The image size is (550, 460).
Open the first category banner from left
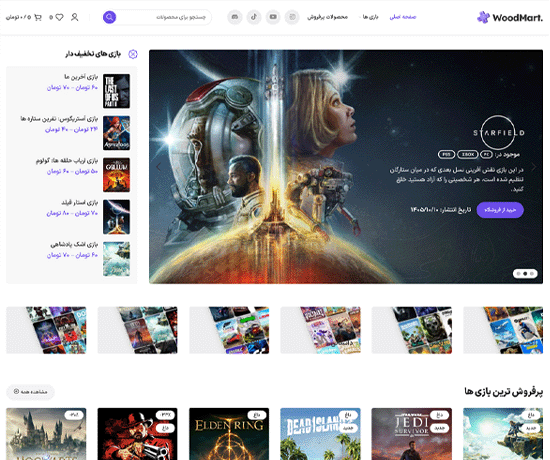[x=46, y=330]
